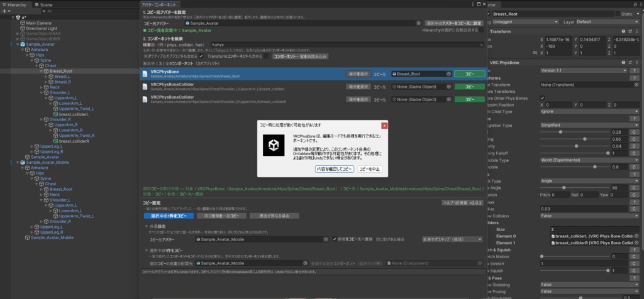
Task: Toggle Ignore Other Phys Bones checkbox
Action: click(543, 98)
